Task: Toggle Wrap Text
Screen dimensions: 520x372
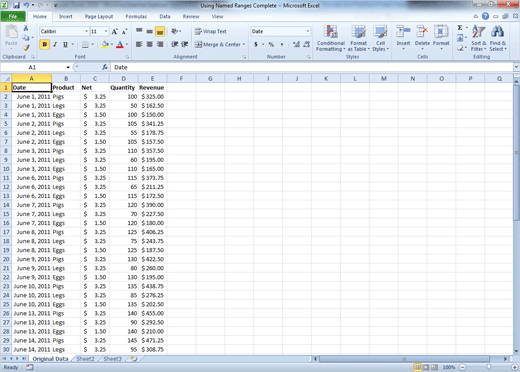Action: click(211, 31)
